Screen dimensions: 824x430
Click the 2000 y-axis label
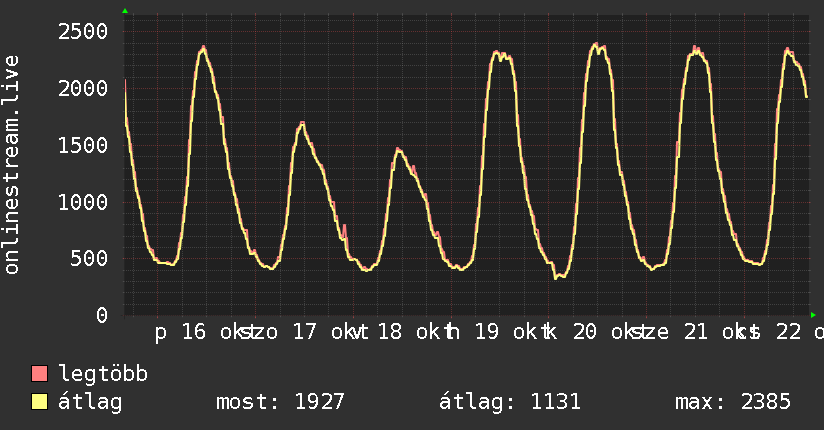[x=83, y=88]
